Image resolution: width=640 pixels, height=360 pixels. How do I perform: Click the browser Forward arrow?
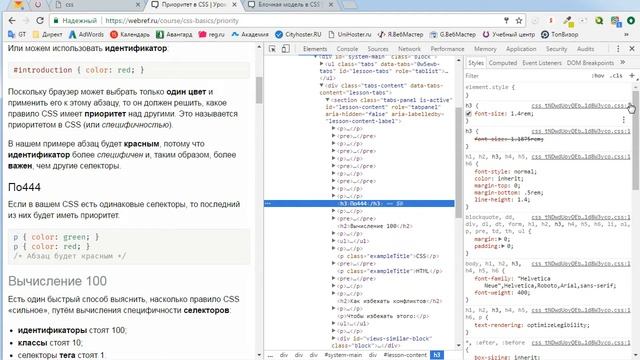coord(26,20)
